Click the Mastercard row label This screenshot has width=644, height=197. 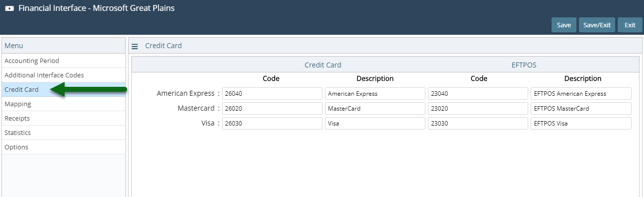pyautogui.click(x=196, y=108)
